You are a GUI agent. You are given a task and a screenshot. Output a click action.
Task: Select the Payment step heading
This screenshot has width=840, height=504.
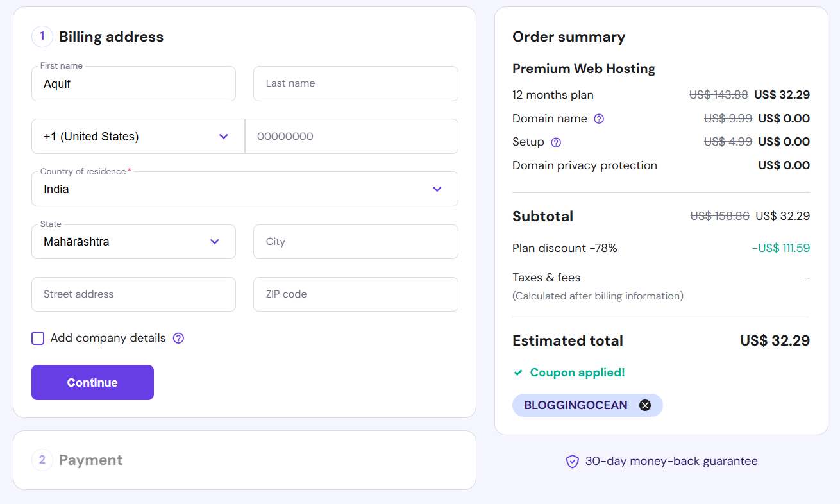pos(90,460)
